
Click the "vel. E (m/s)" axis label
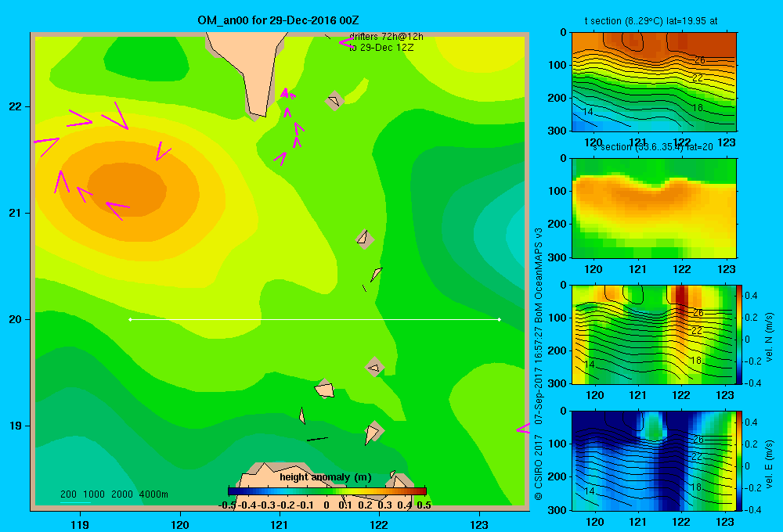[770, 464]
